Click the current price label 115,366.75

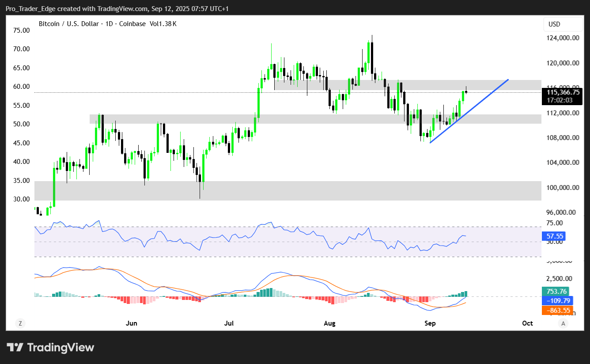(x=563, y=92)
